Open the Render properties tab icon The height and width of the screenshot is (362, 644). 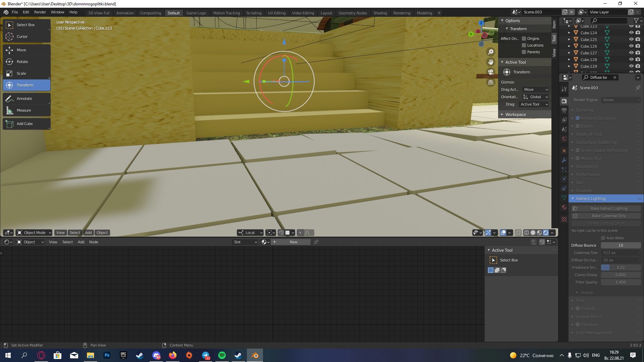[x=564, y=101]
